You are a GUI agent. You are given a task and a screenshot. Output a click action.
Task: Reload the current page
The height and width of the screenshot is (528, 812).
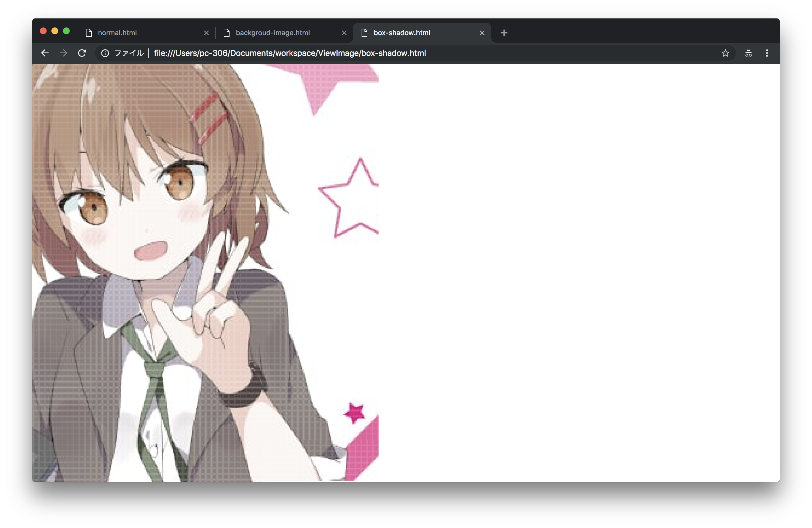(82, 53)
